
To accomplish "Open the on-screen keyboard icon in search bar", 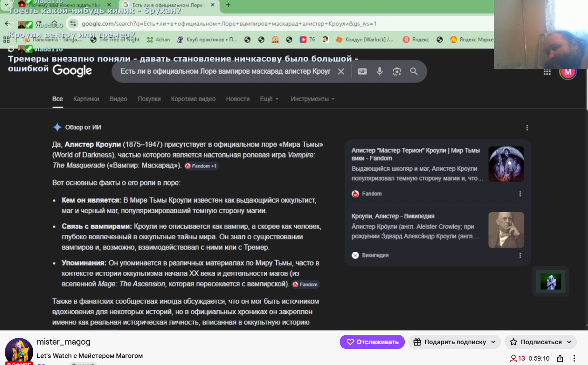I will (362, 71).
